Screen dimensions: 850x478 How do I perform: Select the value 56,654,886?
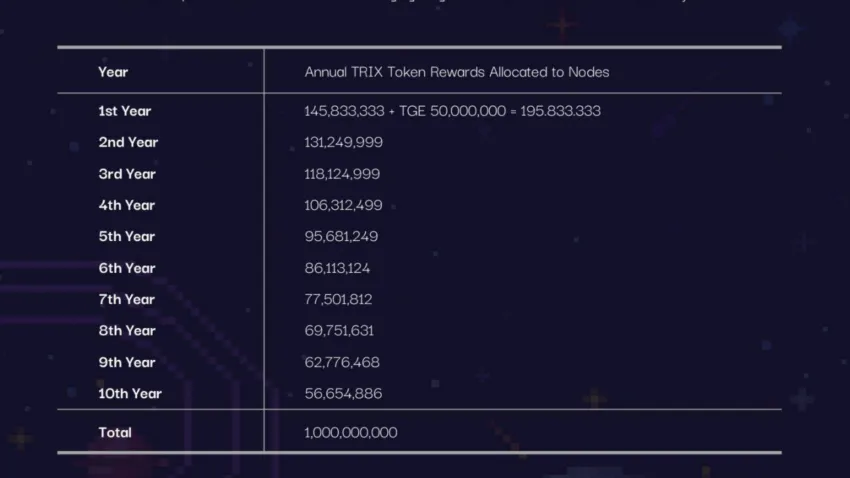click(x=343, y=394)
